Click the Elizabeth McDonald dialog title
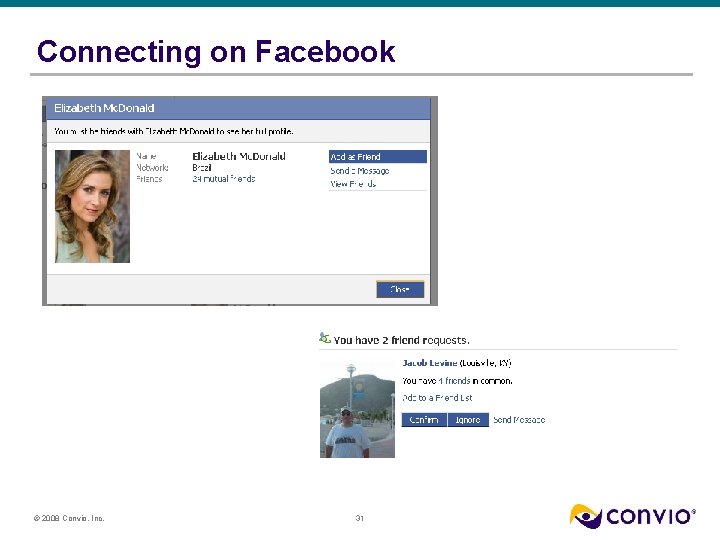 click(104, 108)
